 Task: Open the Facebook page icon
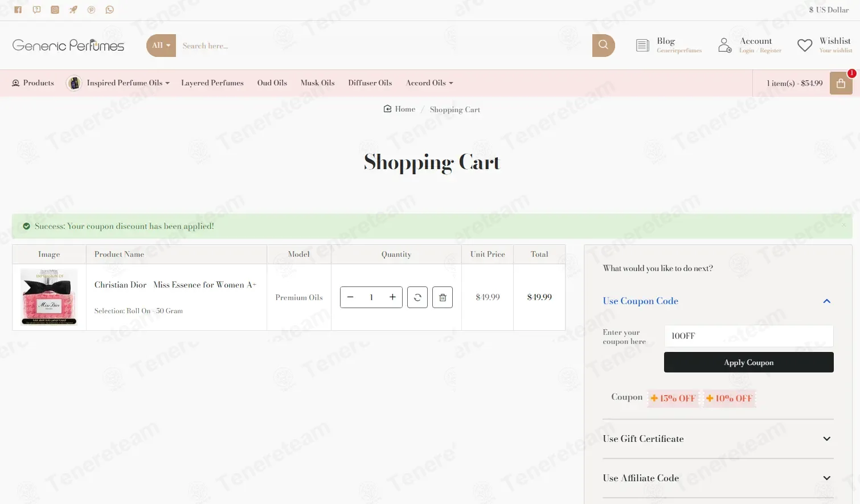pos(18,10)
